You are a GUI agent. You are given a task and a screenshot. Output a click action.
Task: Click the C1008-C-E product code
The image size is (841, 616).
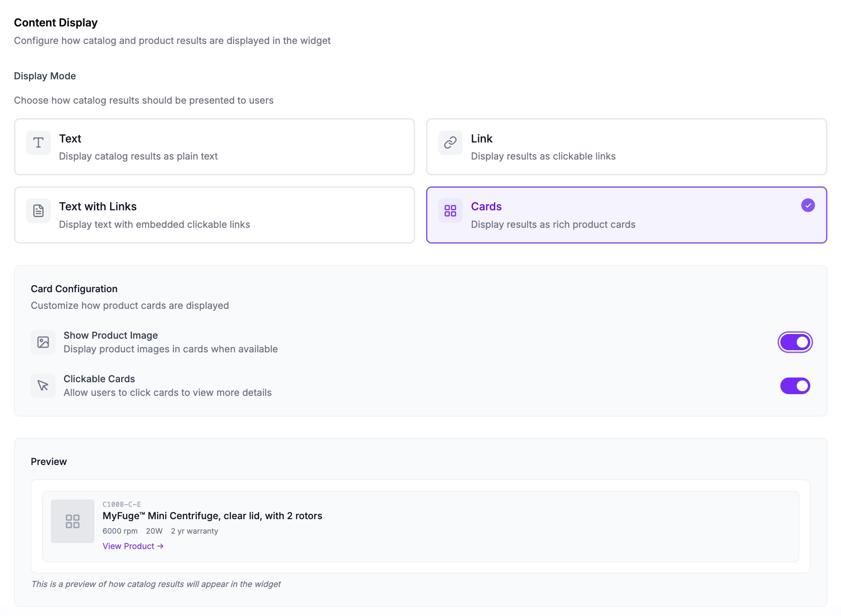[122, 504]
